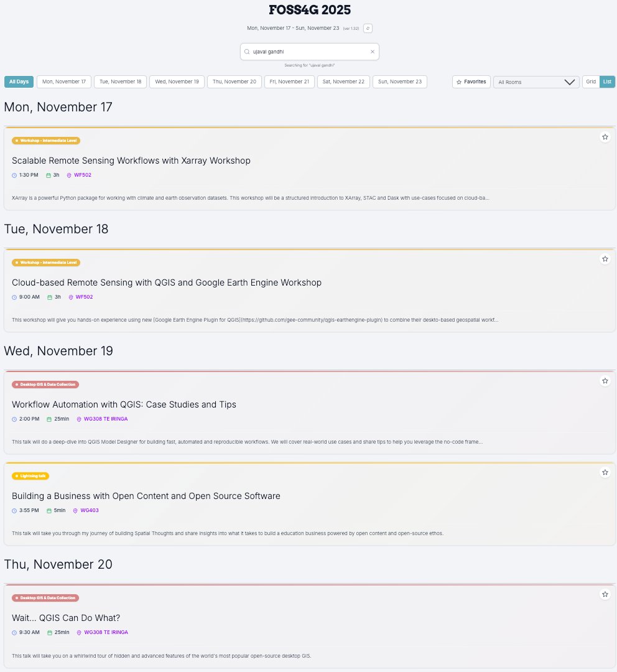The height and width of the screenshot is (672, 617).
Task: Click the clock icon beside 3:55 PM
Action: (x=14, y=511)
